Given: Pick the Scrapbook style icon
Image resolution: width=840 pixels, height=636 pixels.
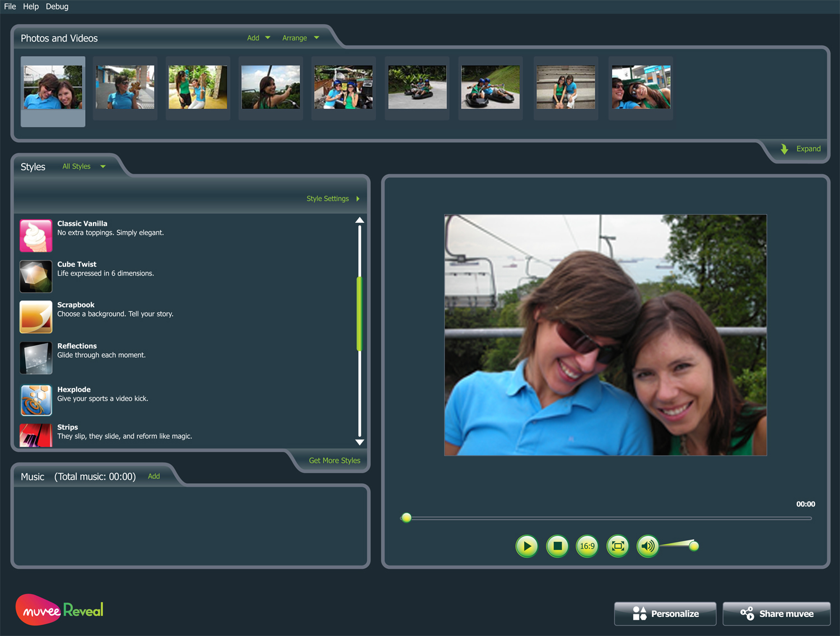Looking at the screenshot, I should [x=36, y=317].
